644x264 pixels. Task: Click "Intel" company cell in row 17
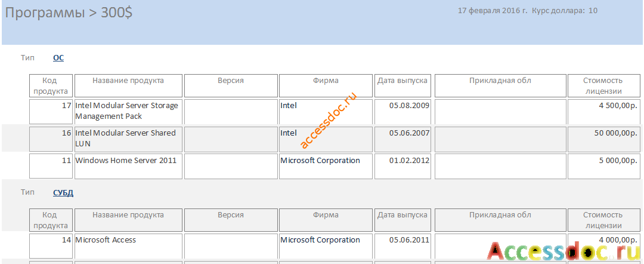click(326, 112)
